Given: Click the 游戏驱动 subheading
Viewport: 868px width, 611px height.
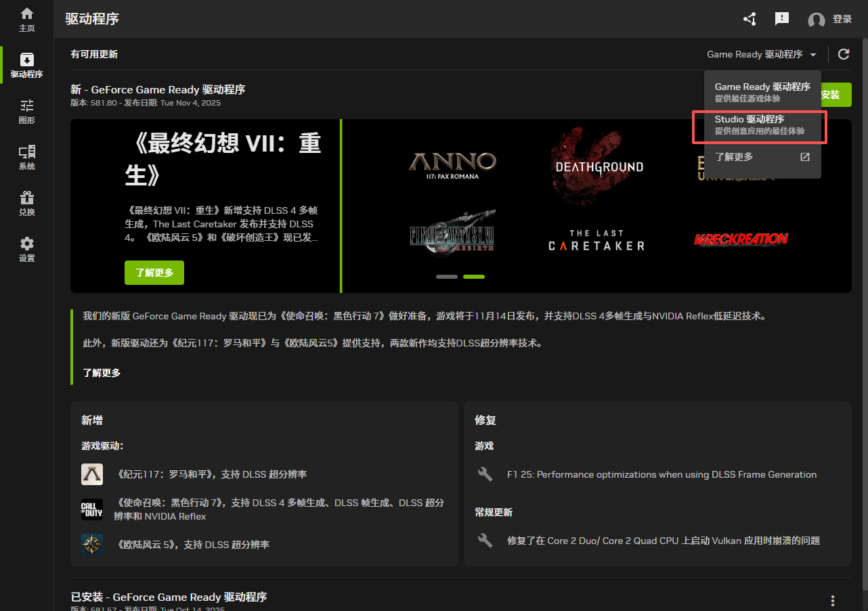Looking at the screenshot, I should click(102, 446).
